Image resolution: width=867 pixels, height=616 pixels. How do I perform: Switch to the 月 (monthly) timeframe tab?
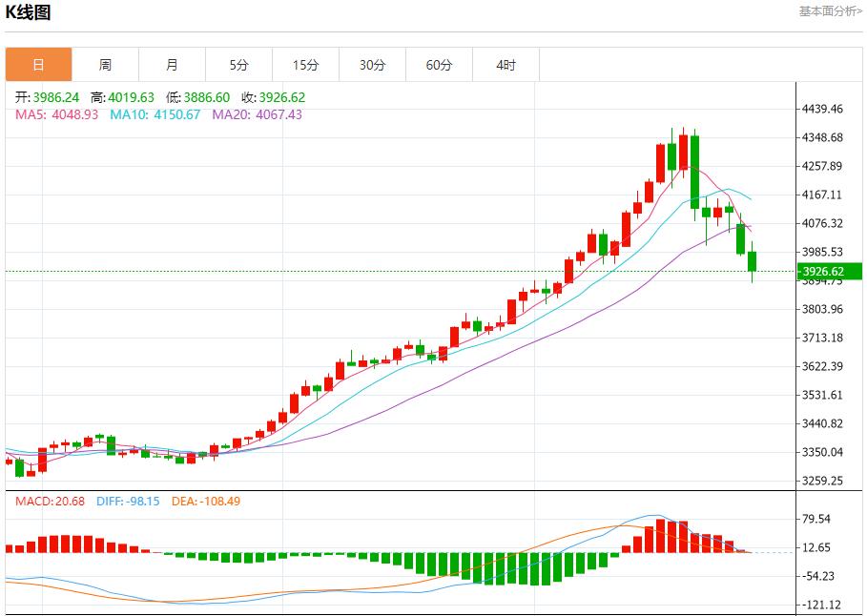click(172, 64)
